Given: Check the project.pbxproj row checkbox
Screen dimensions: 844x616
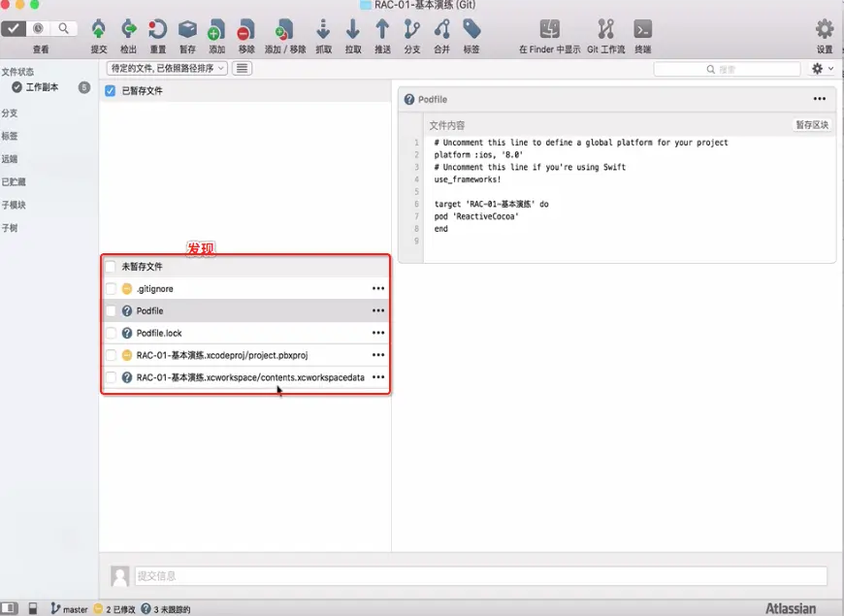Looking at the screenshot, I should click(x=111, y=355).
